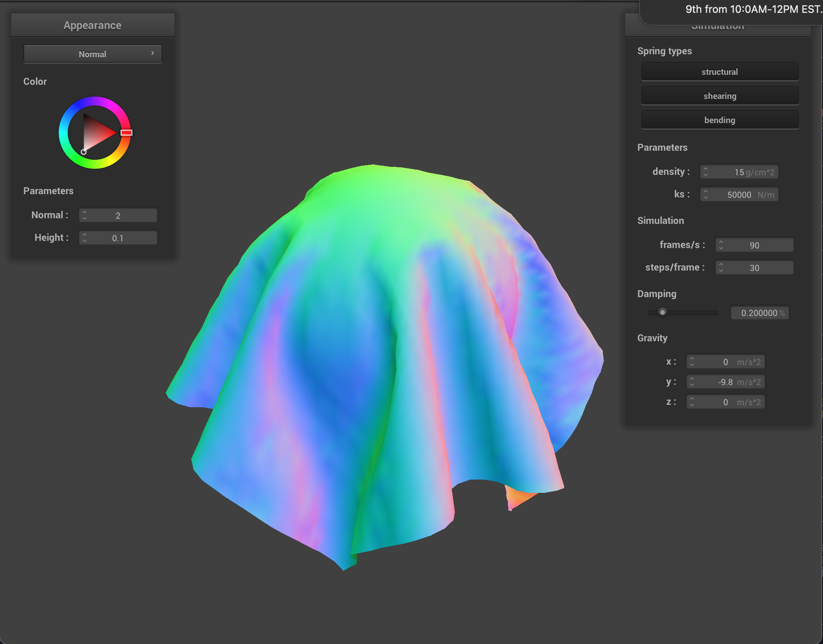Click the Height parameter stepper arrows
The height and width of the screenshot is (644, 823).
84,238
